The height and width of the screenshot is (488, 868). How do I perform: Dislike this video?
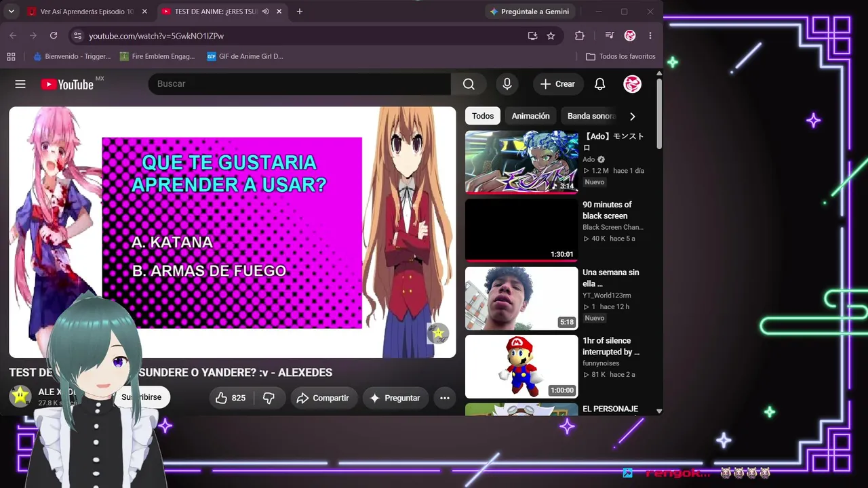coord(269,398)
